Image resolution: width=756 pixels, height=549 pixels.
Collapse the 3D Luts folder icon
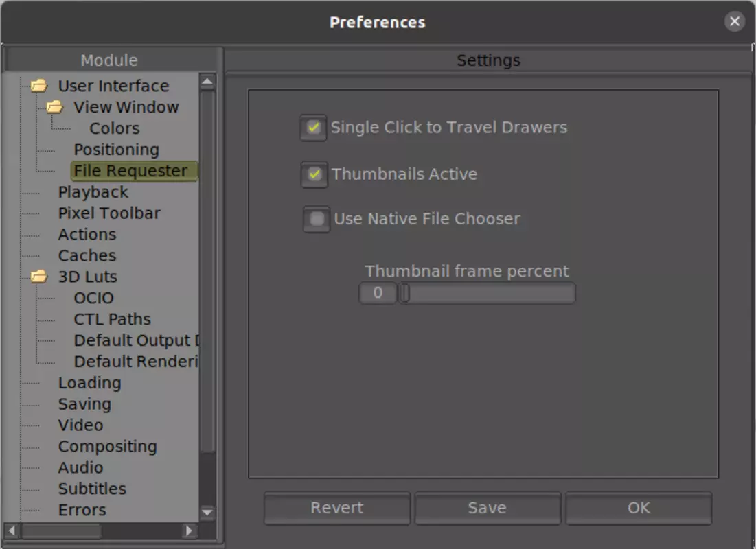click(39, 277)
